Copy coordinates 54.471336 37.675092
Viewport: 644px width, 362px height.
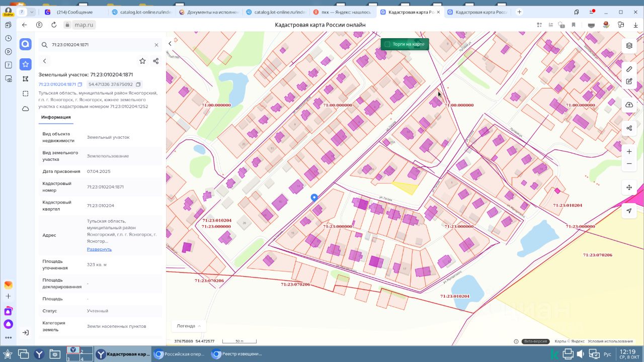[138, 84]
